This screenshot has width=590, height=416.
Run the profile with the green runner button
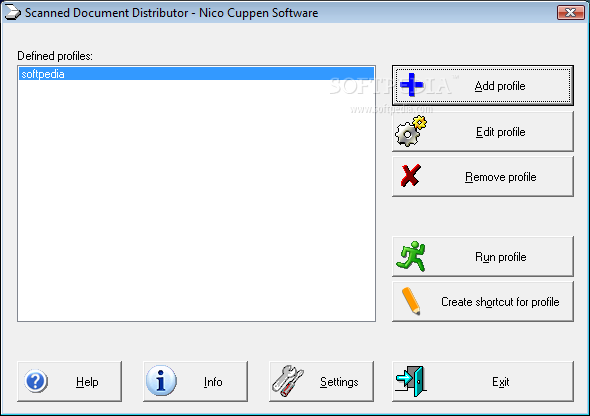click(483, 257)
